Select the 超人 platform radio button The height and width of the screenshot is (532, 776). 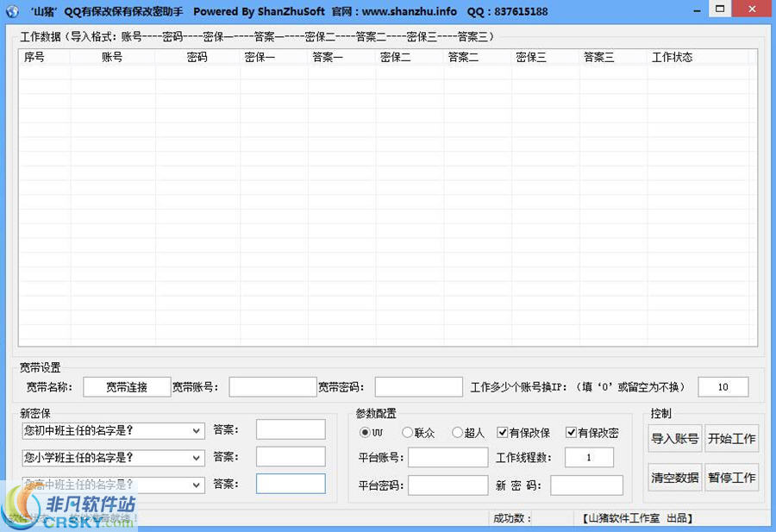click(455, 434)
